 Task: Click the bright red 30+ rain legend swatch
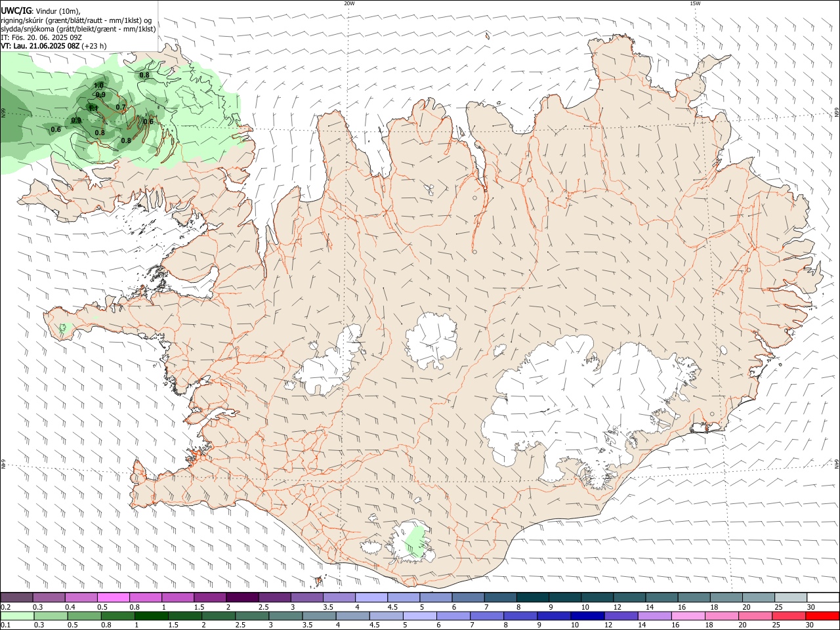coord(822,616)
